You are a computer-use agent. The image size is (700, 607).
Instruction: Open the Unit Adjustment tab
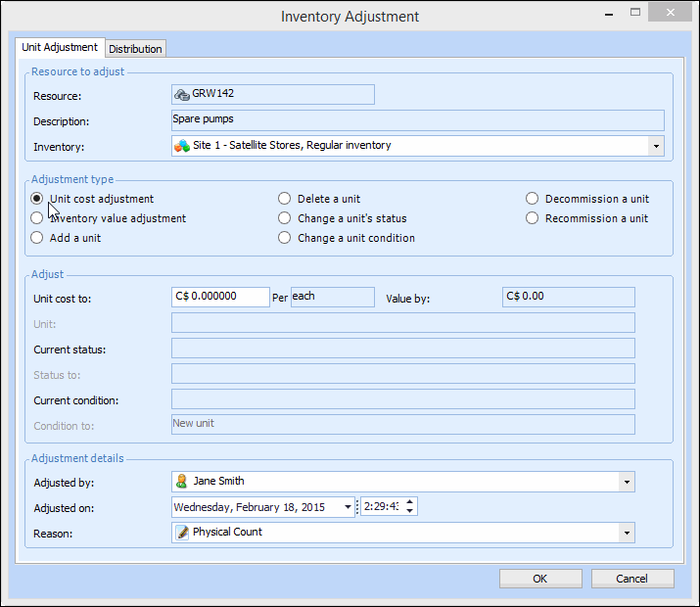tap(60, 47)
